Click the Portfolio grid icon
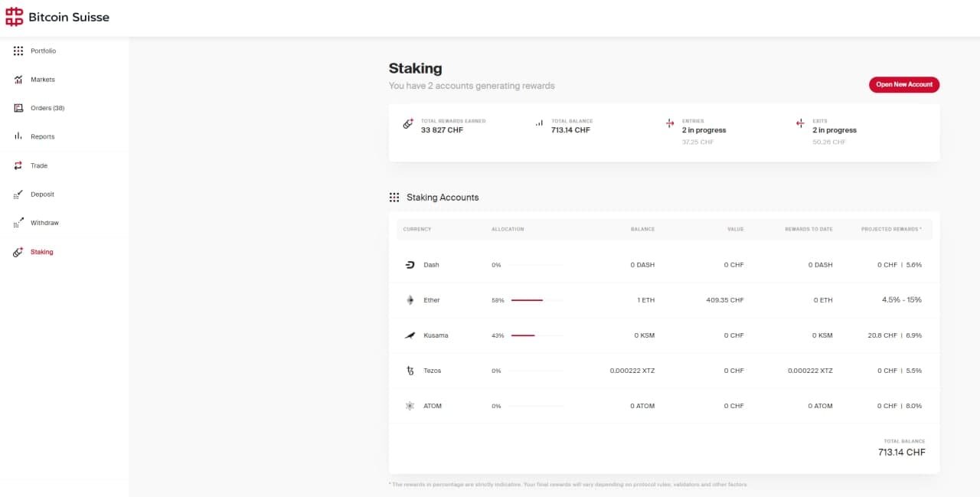The width and height of the screenshot is (980, 497). pos(18,51)
